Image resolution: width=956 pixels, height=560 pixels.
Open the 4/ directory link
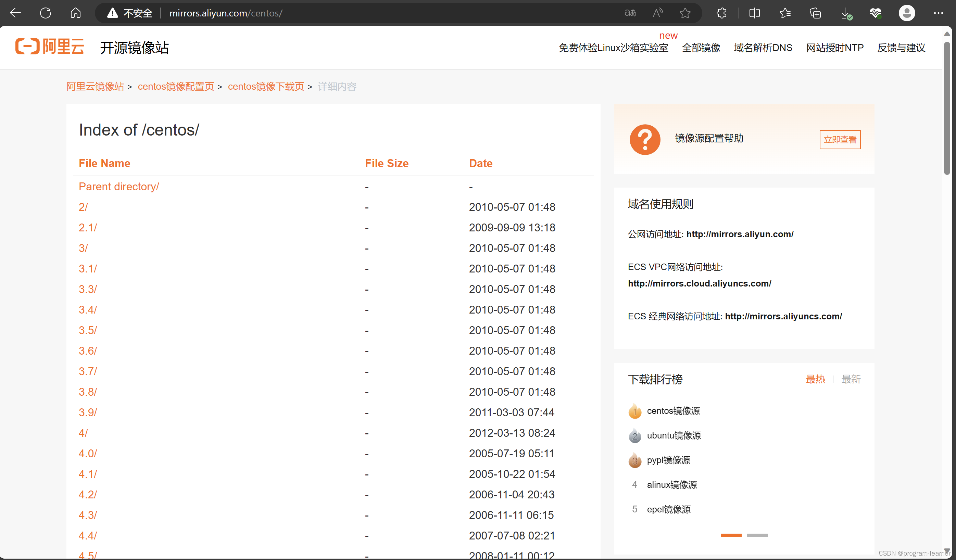point(83,433)
